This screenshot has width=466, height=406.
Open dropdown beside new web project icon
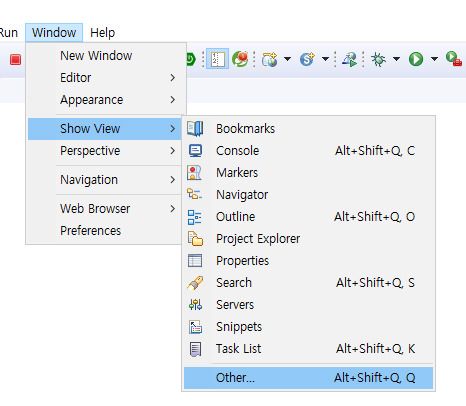[x=287, y=59]
